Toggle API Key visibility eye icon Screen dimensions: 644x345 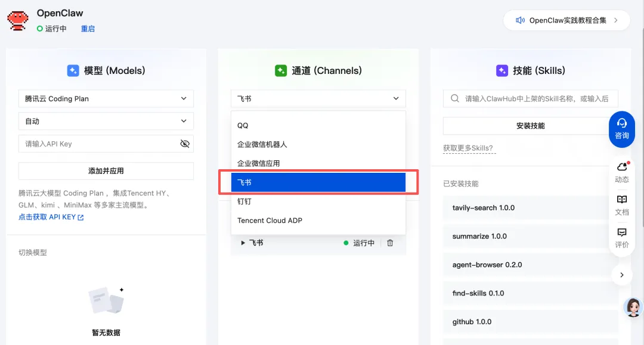(185, 144)
